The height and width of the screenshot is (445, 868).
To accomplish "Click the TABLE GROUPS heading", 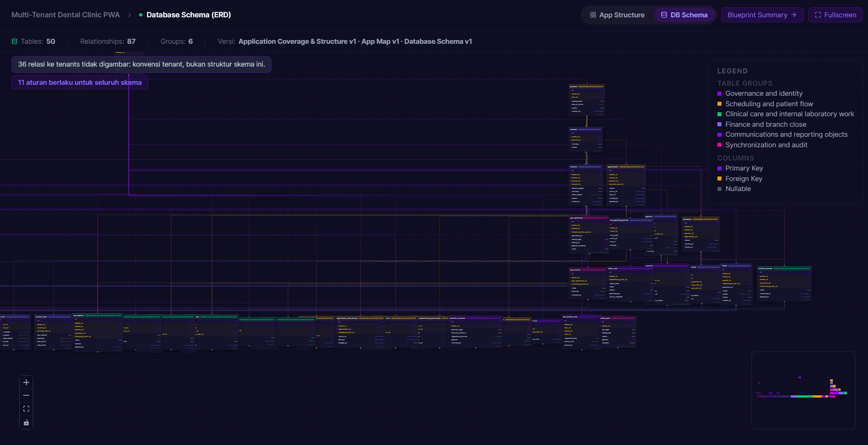I will coord(745,83).
